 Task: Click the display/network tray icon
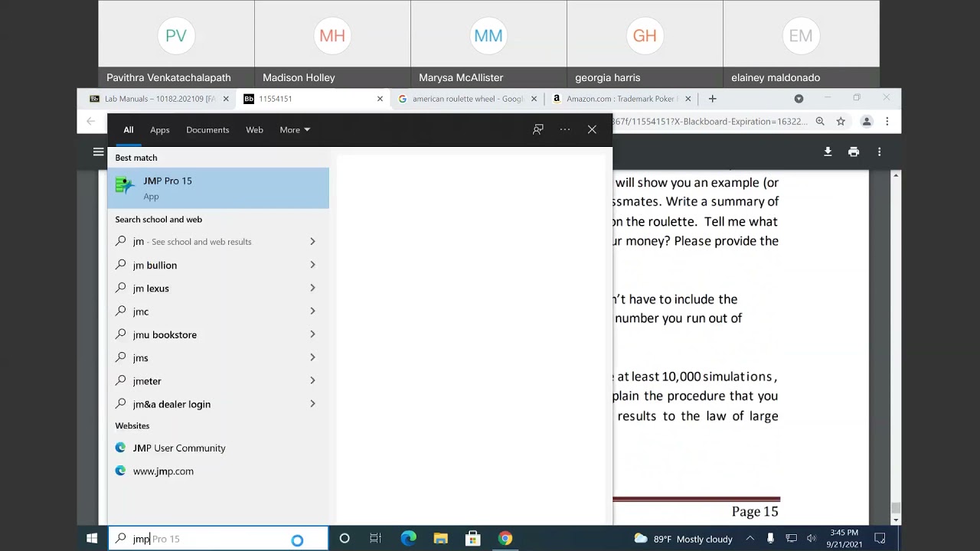click(791, 539)
